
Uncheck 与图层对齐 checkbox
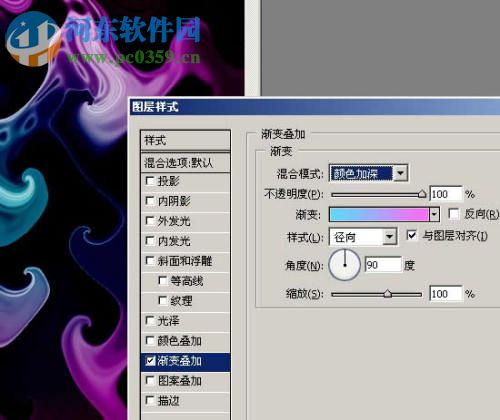pyautogui.click(x=412, y=235)
